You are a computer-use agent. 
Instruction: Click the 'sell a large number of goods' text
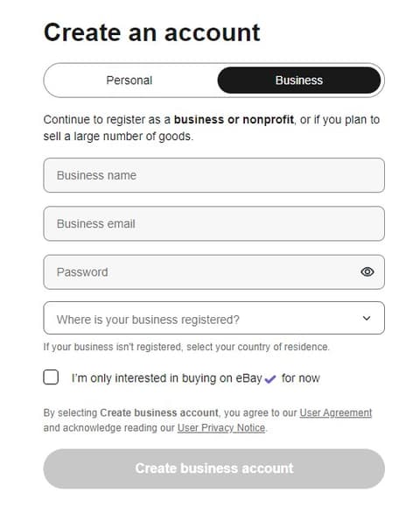117,137
